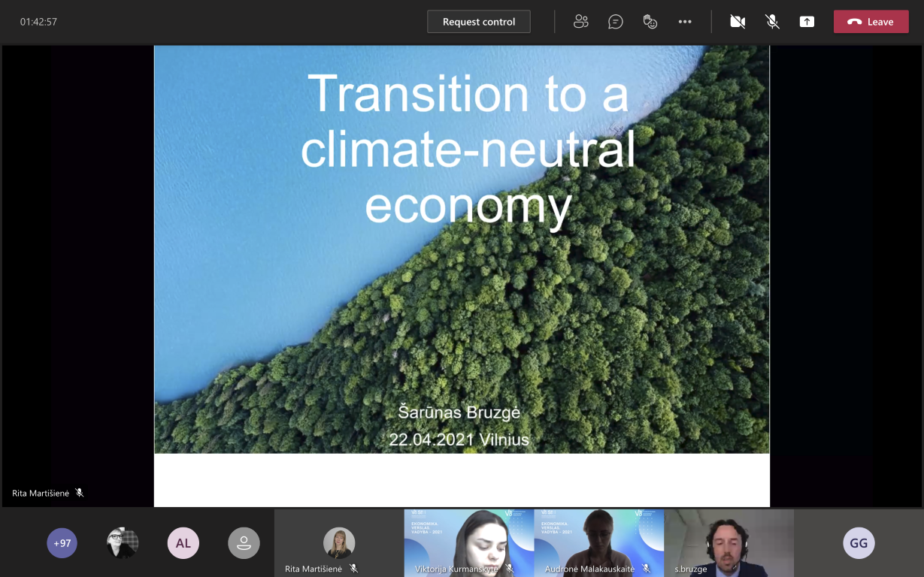Select s.bruzge's video tile

729,542
